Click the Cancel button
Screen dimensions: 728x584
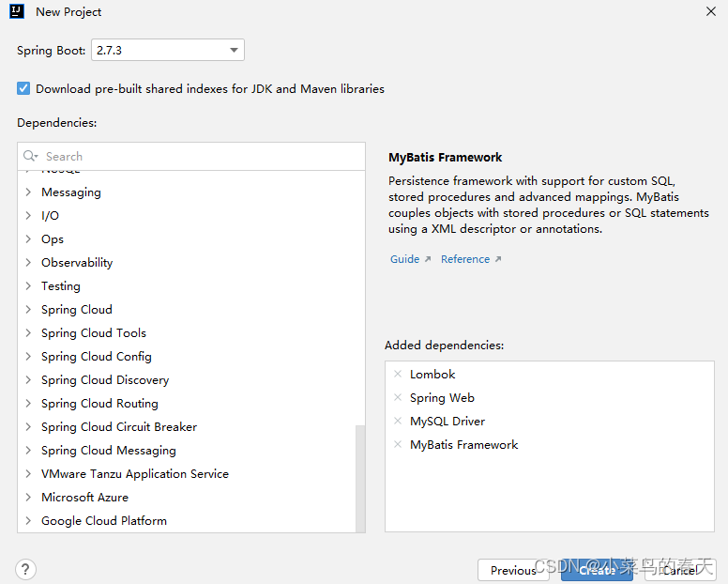(680, 570)
